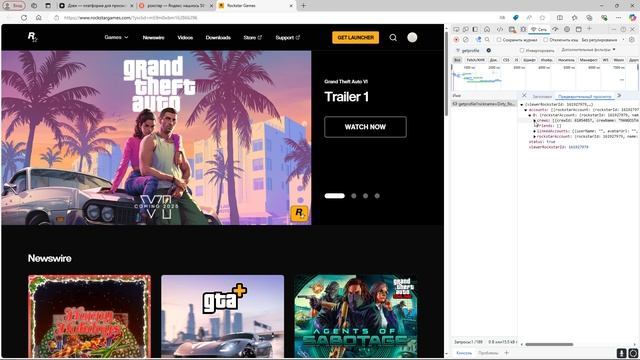Open Videos from site navigation
This screenshot has width=640, height=360.
185,38
